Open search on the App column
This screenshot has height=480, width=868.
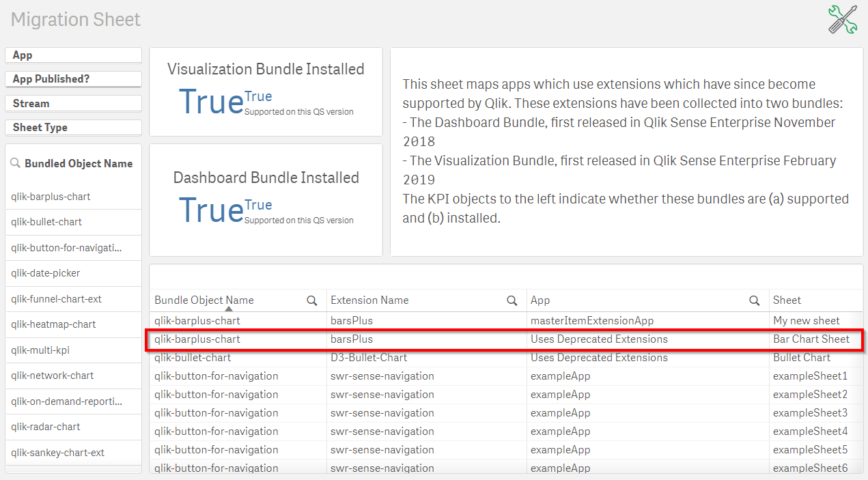[755, 300]
